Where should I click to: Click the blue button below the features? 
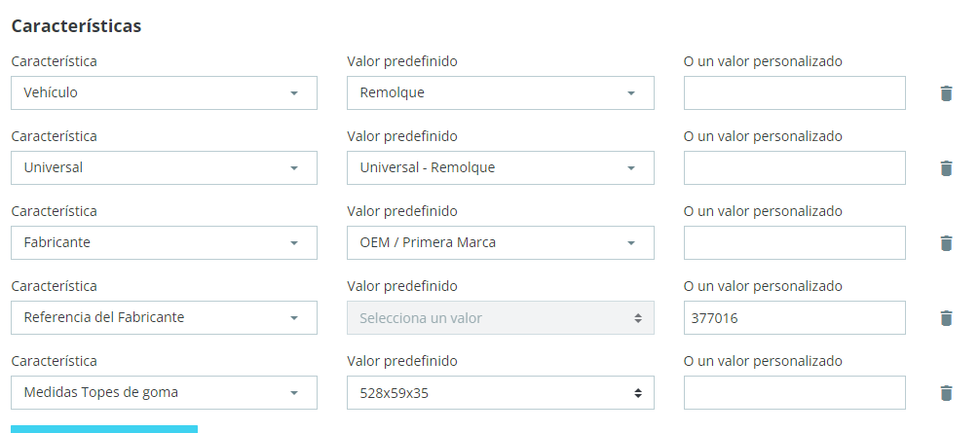[x=104, y=428]
